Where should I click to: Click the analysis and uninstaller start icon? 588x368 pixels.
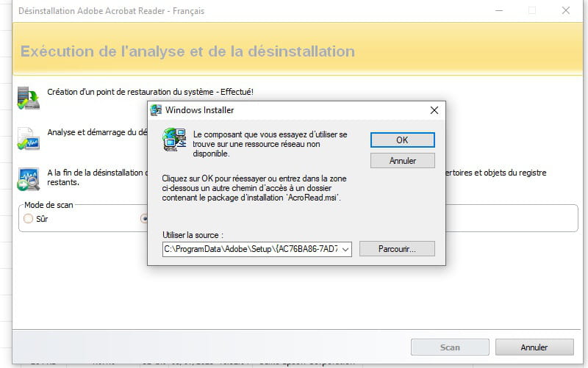[29, 139]
